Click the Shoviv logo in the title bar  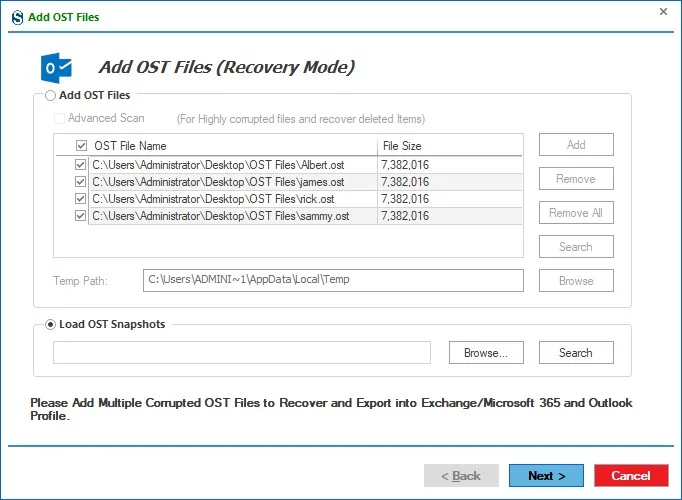pos(17,17)
